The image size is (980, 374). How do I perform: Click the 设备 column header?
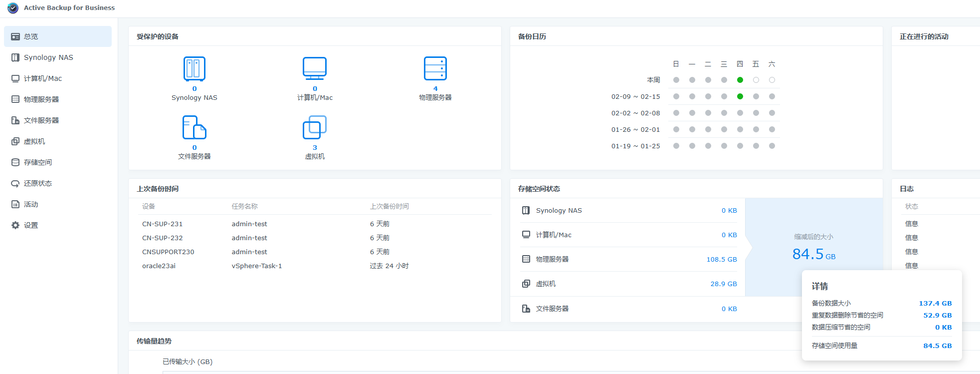(x=149, y=206)
